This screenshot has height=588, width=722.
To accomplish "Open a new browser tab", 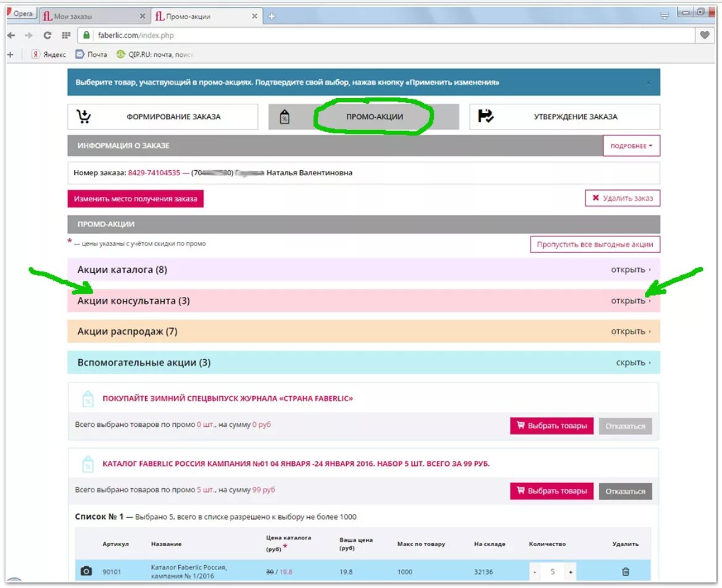I will [272, 16].
